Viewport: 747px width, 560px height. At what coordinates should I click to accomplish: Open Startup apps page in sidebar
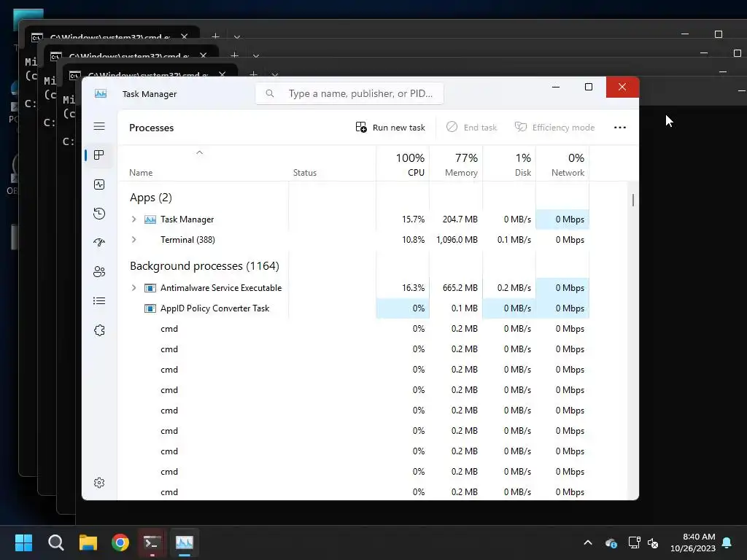pos(99,243)
